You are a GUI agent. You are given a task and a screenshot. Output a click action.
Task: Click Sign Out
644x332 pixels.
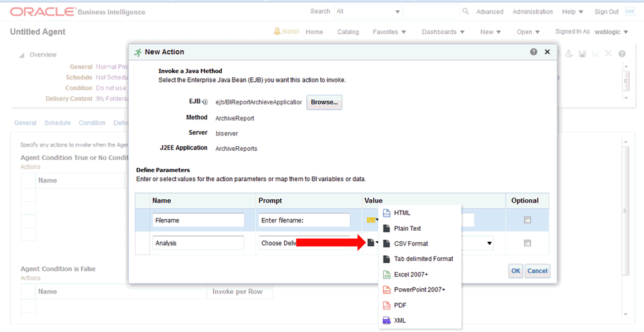click(607, 12)
